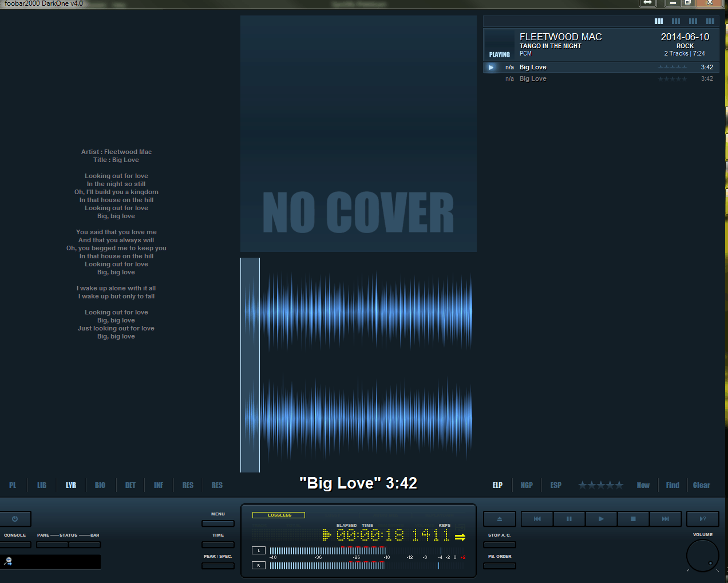
Task: Select the fourth column layout icon
Action: [710, 21]
